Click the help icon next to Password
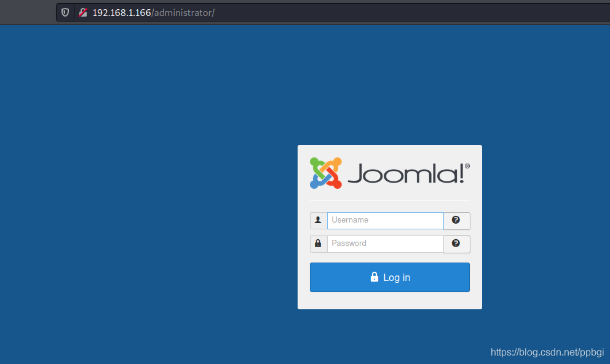Viewport: 610px width, 364px height. [x=456, y=243]
